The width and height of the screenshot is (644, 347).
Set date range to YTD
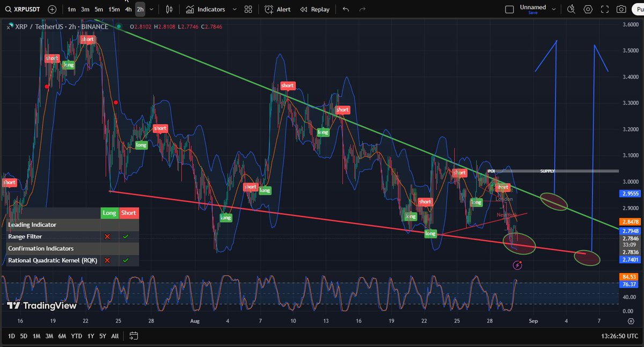76,336
